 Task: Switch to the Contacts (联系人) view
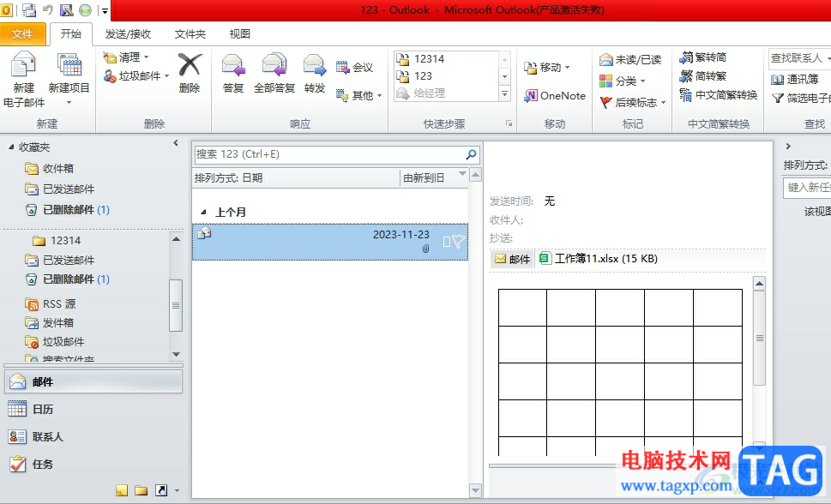pos(93,436)
